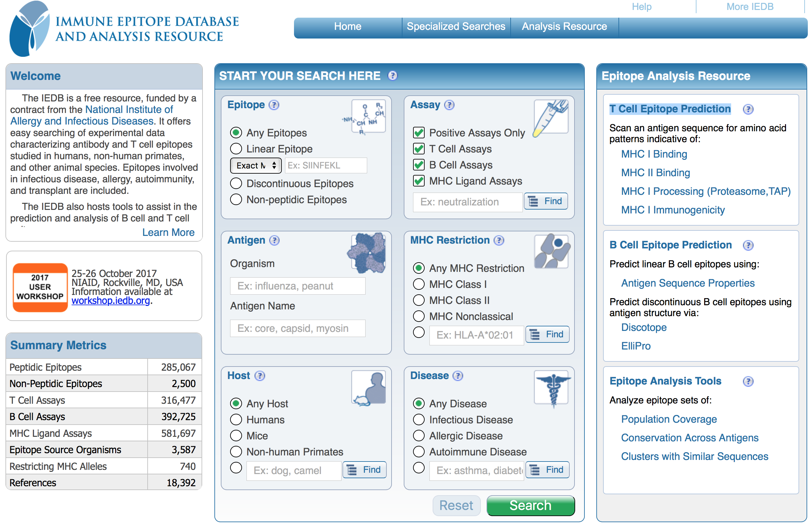Image resolution: width=812 pixels, height=527 pixels.
Task: Toggle the MHC Ligand Assays checkbox
Action: (419, 181)
